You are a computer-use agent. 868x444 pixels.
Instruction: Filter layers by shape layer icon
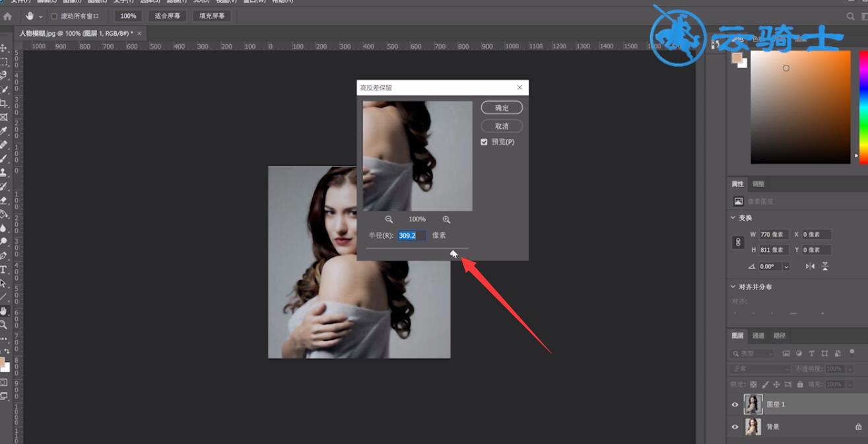824,353
